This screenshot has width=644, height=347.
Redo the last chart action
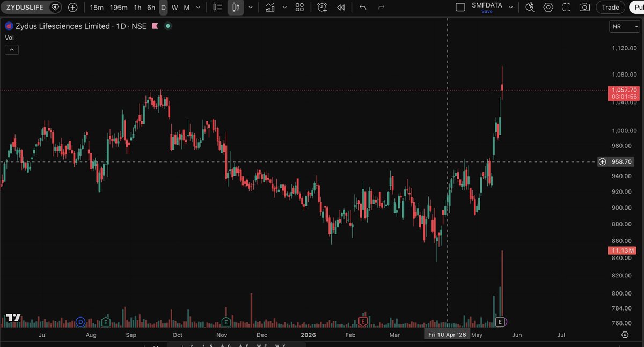(381, 8)
